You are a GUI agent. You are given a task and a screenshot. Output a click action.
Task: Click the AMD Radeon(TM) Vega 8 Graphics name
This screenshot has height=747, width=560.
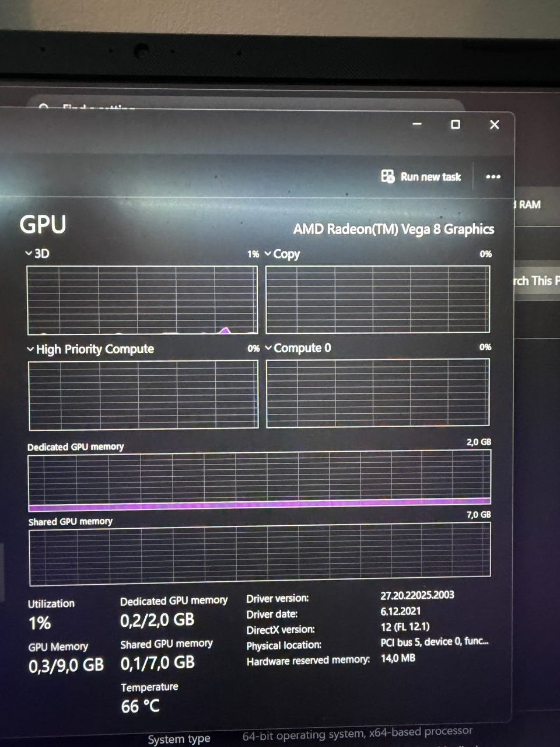[394, 229]
